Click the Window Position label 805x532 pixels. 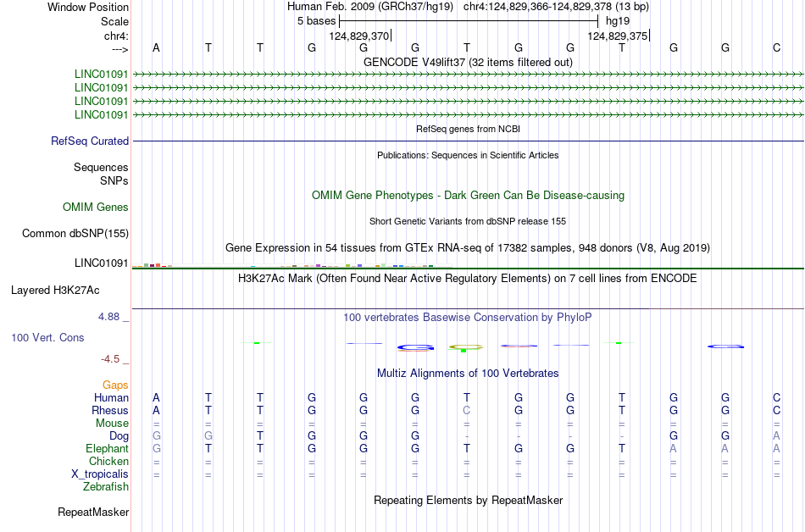(x=88, y=7)
